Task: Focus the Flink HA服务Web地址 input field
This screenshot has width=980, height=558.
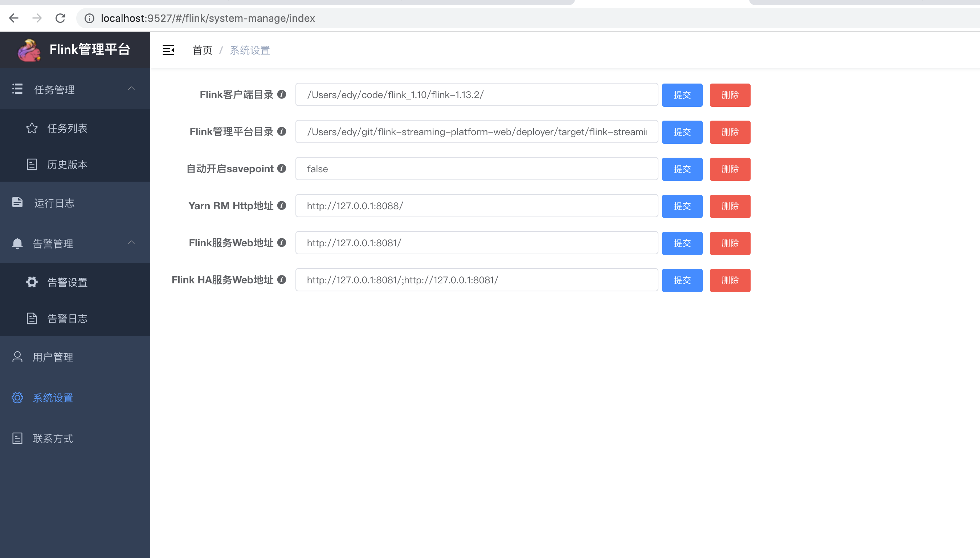Action: tap(477, 280)
